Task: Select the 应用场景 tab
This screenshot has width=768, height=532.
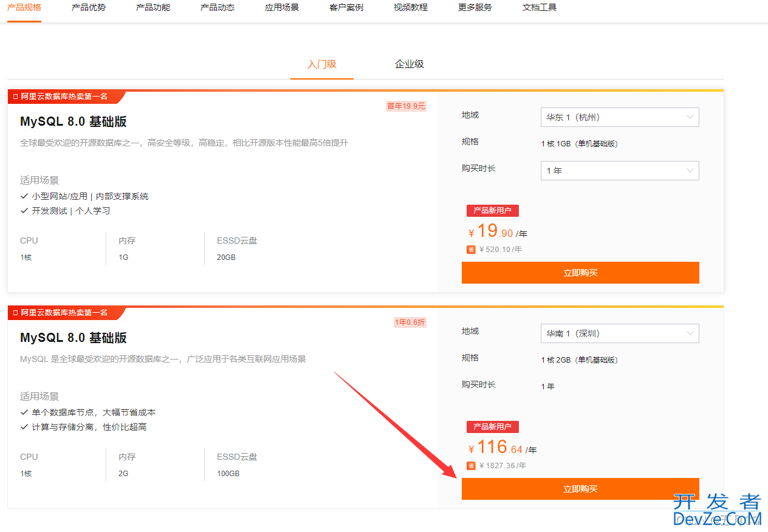Action: (x=282, y=8)
